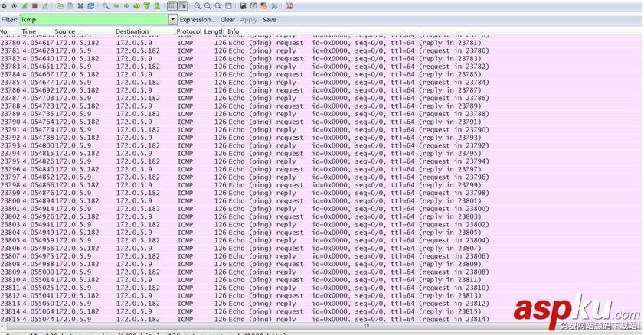The width and height of the screenshot is (644, 335).
Task: Select packet 23787 in the list
Action: (320, 98)
